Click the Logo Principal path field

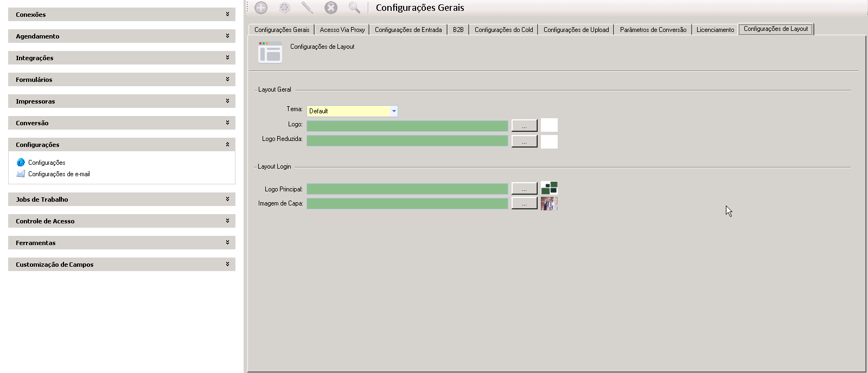click(407, 189)
